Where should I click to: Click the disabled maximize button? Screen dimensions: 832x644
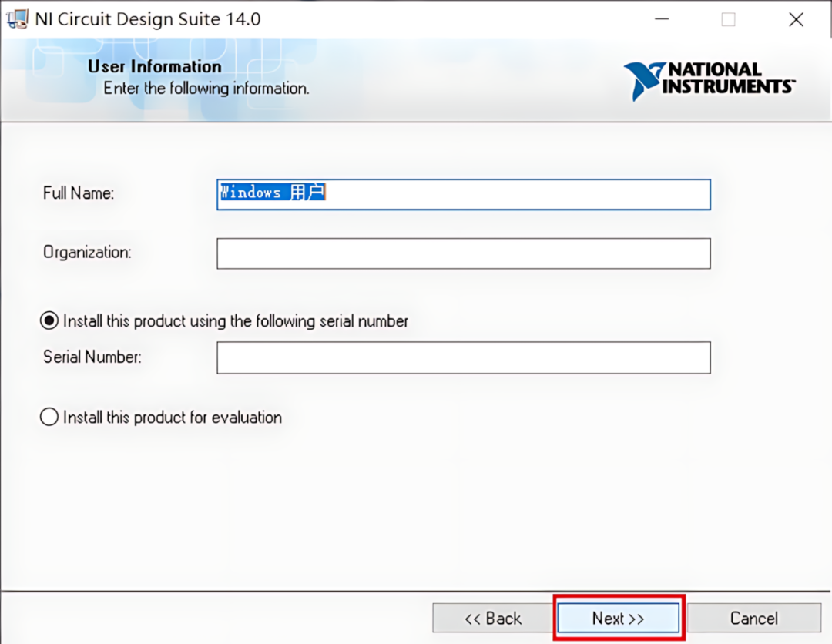(729, 19)
